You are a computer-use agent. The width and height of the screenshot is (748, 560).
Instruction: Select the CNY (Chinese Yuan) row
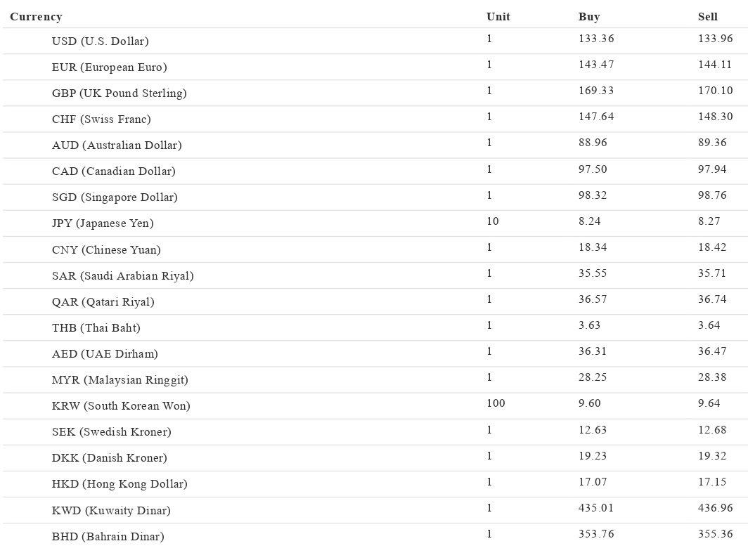pyautogui.click(x=106, y=250)
